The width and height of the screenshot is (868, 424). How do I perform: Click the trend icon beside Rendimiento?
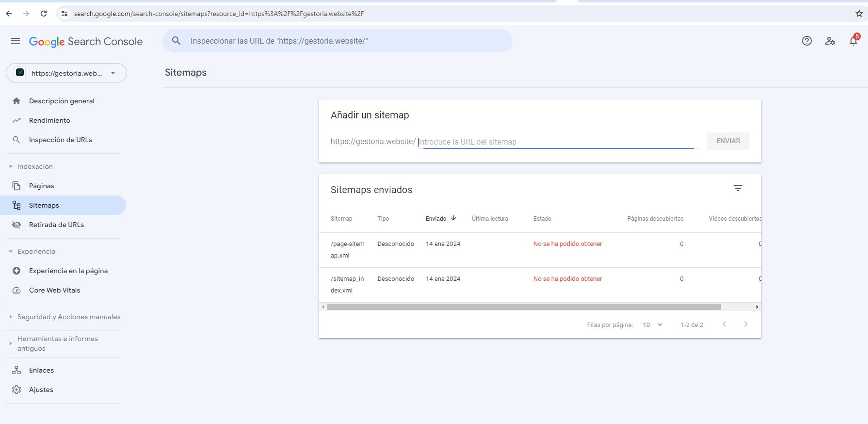(x=16, y=120)
